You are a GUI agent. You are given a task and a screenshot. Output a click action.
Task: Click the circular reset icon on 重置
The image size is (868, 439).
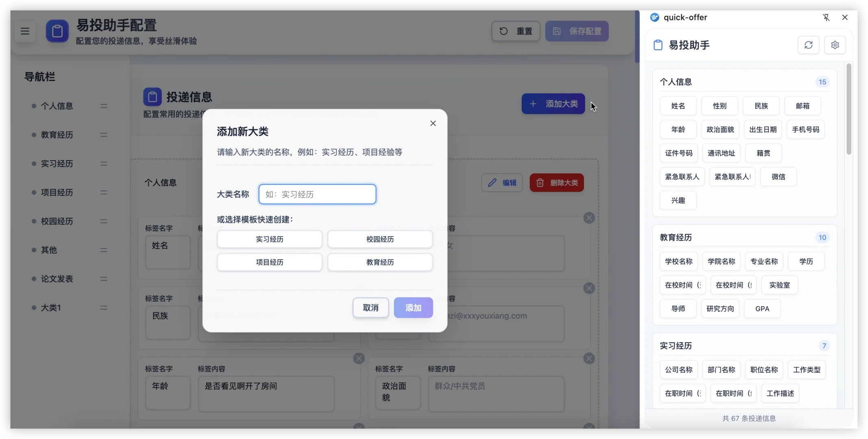[504, 30]
